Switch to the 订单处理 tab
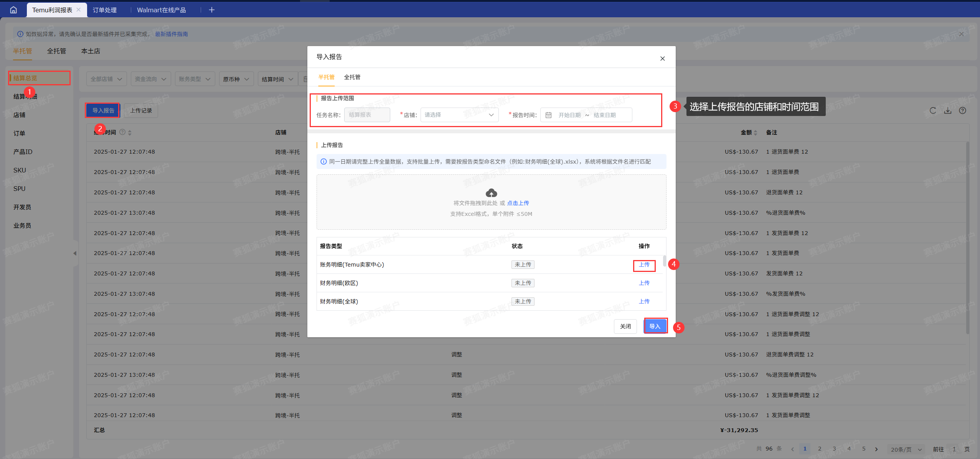 coord(105,10)
